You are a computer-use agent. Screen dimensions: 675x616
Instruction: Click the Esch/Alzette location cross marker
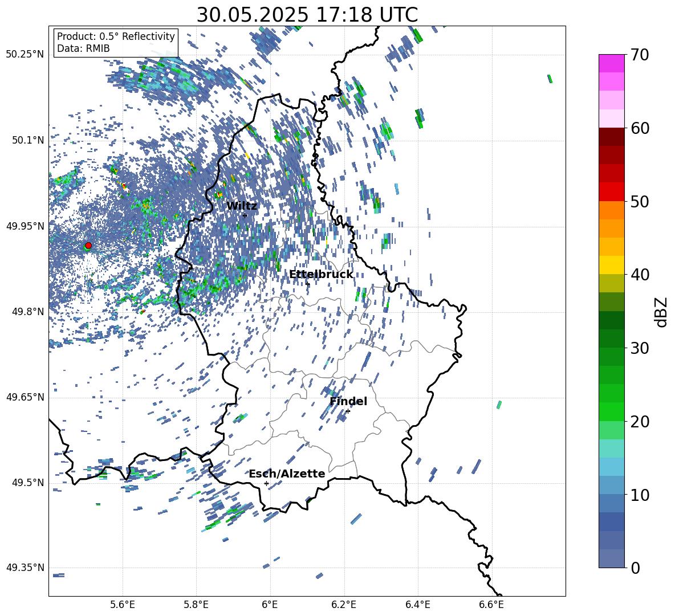266,483
